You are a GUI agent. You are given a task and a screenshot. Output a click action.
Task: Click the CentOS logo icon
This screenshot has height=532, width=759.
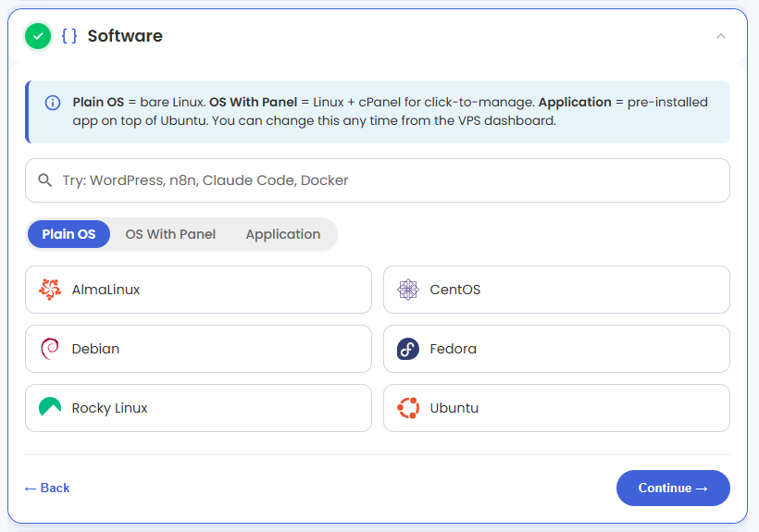pos(408,290)
